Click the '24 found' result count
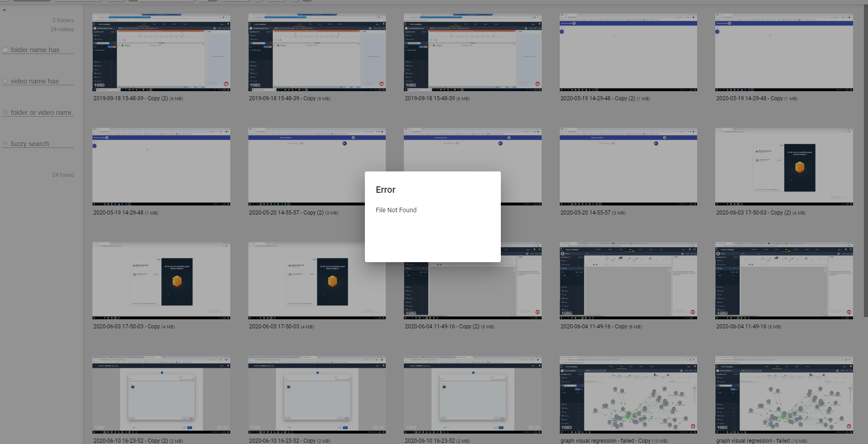This screenshot has height=444, width=868. 63,175
